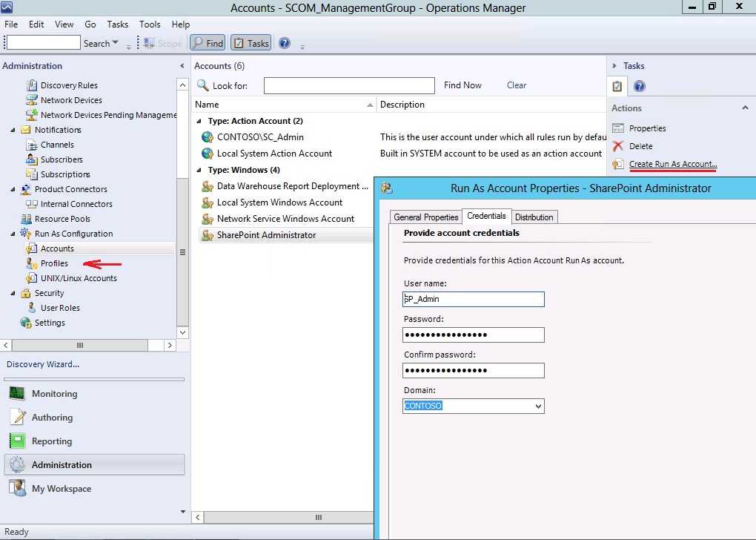Click the Find Now button
The height and width of the screenshot is (540, 756).
click(x=462, y=85)
